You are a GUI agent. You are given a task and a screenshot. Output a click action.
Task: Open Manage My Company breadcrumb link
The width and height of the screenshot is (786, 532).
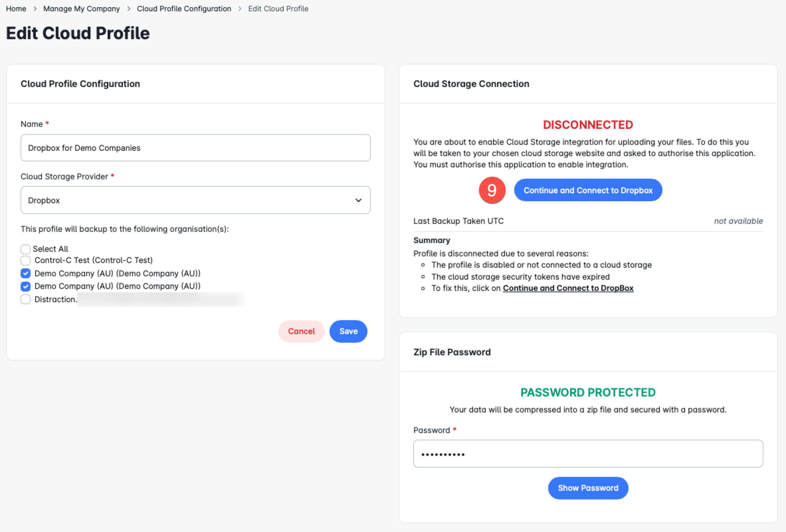[81, 9]
